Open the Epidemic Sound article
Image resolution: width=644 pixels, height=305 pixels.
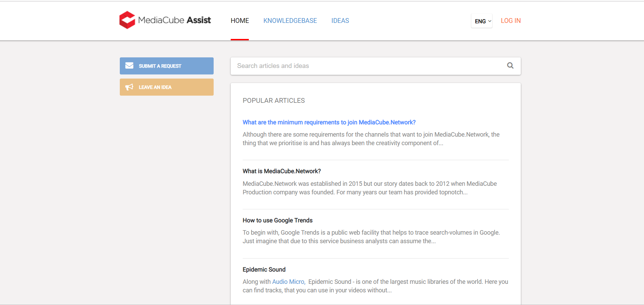(264, 269)
